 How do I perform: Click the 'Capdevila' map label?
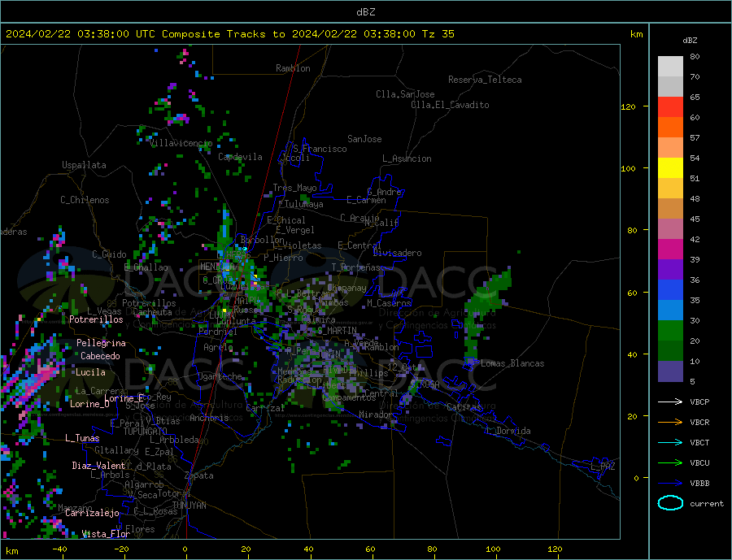240,157
